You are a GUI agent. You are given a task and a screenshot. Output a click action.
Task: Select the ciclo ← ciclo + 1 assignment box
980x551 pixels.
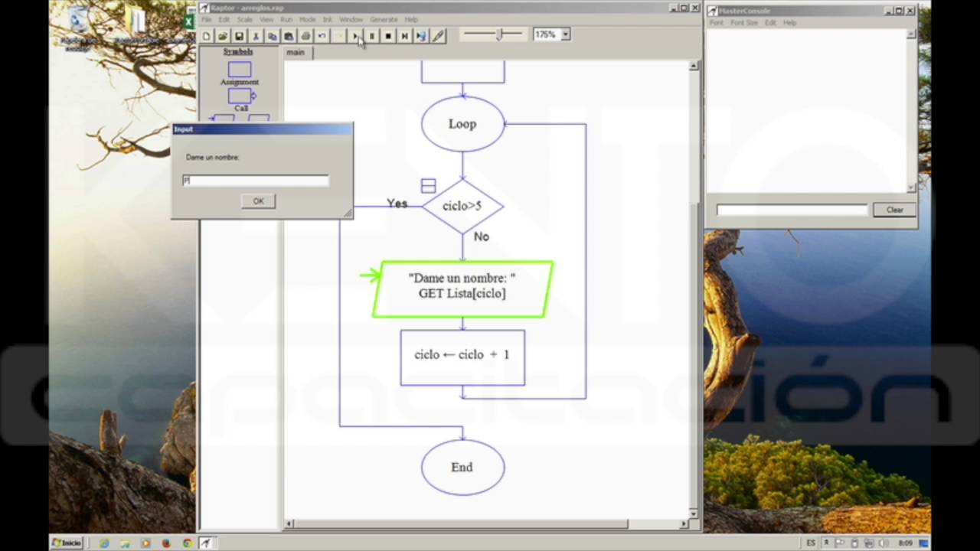[462, 357]
